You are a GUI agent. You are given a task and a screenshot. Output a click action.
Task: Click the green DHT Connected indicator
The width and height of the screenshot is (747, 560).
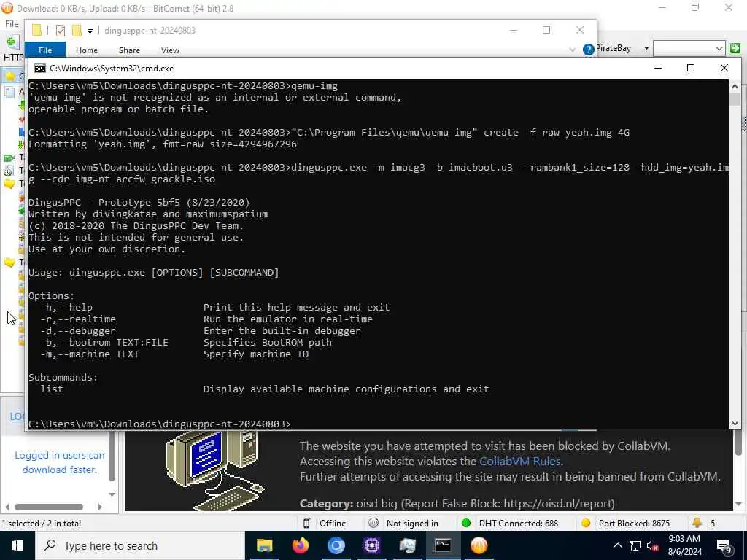coord(466,523)
